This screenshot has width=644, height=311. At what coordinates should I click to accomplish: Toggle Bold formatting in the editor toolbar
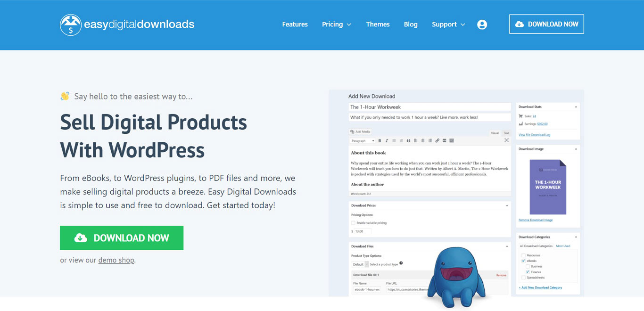[x=380, y=140]
